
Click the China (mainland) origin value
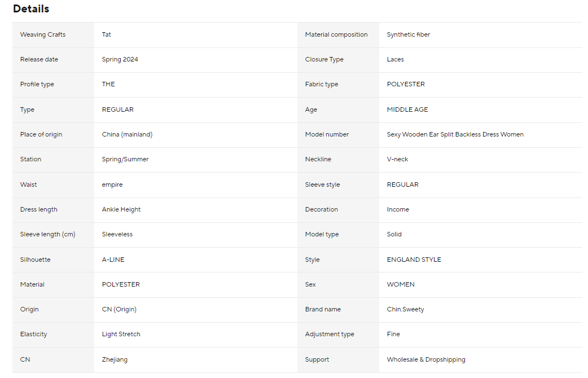[128, 135]
